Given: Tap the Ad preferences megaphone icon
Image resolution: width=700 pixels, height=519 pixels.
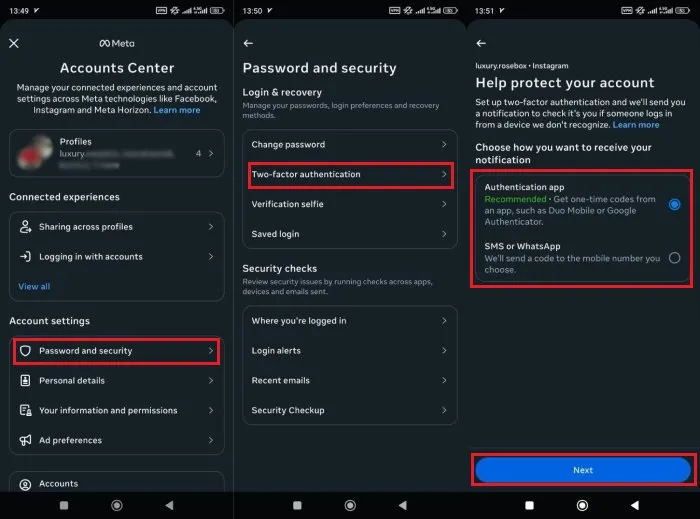Looking at the screenshot, I should tap(25, 440).
